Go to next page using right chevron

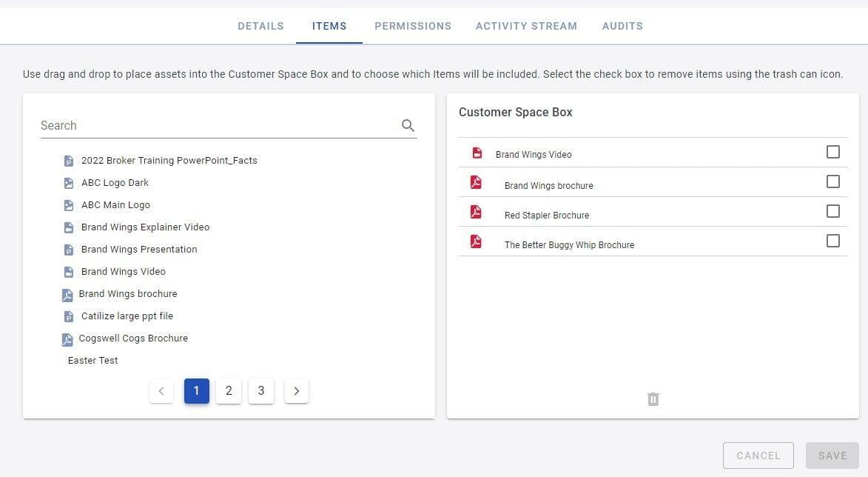pos(296,391)
